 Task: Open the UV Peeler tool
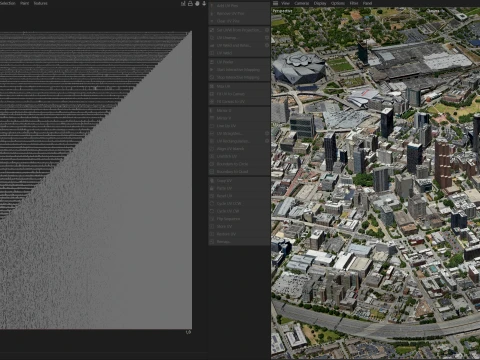239,62
